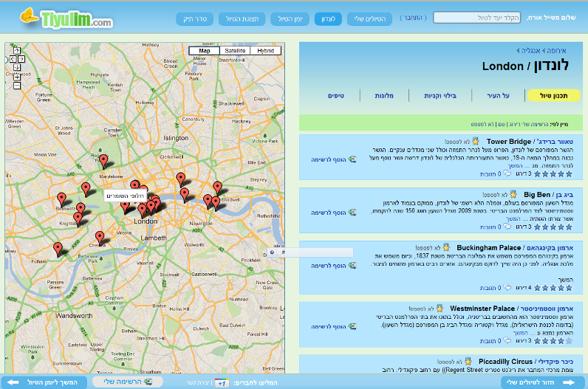Click הוסף לרשימה for Buckingham Palace
588x389 pixels.
point(329,266)
